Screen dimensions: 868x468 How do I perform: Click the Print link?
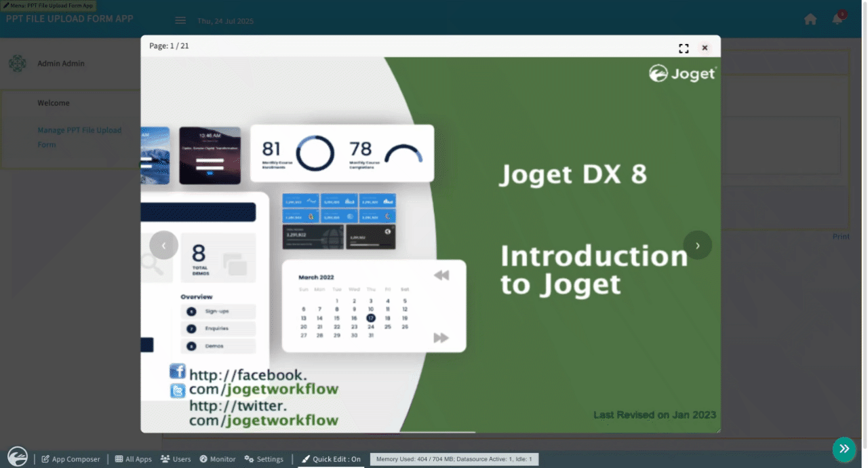click(841, 237)
